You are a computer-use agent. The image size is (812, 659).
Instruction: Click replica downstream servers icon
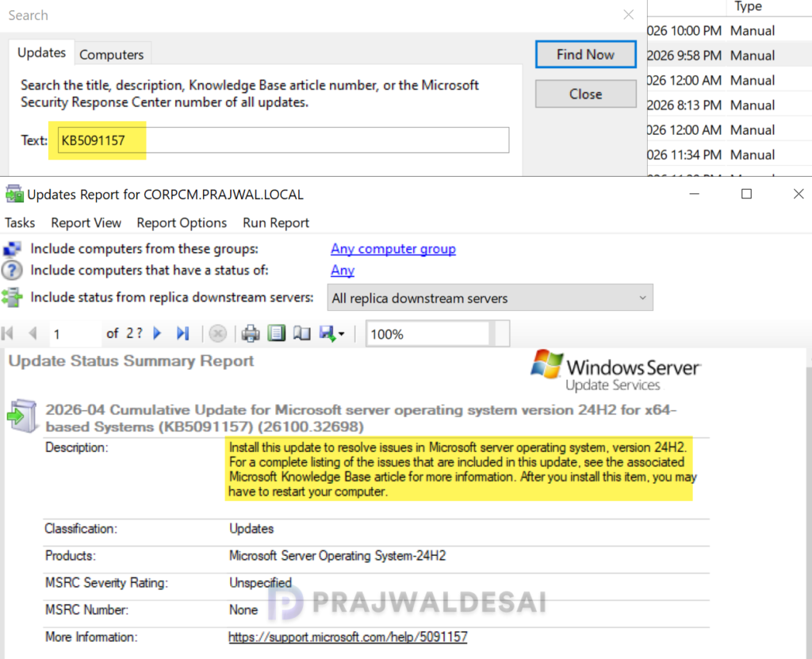pos(12,297)
